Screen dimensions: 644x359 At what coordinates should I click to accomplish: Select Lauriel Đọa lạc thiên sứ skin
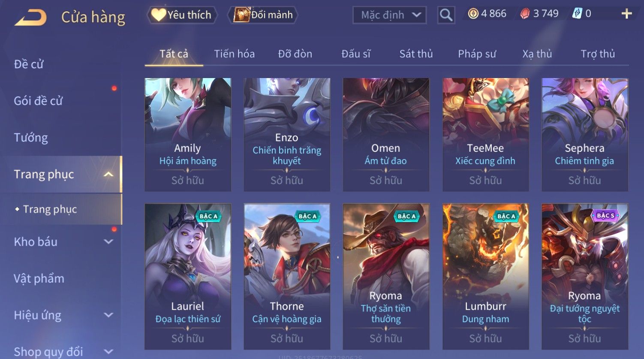[188, 276]
